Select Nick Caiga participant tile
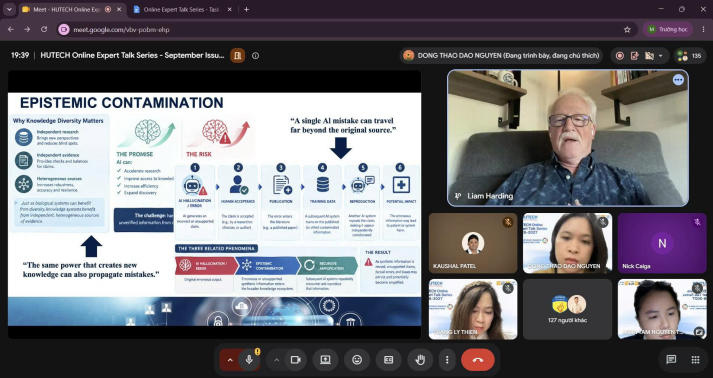The height and width of the screenshot is (378, 713). pyautogui.click(x=662, y=243)
